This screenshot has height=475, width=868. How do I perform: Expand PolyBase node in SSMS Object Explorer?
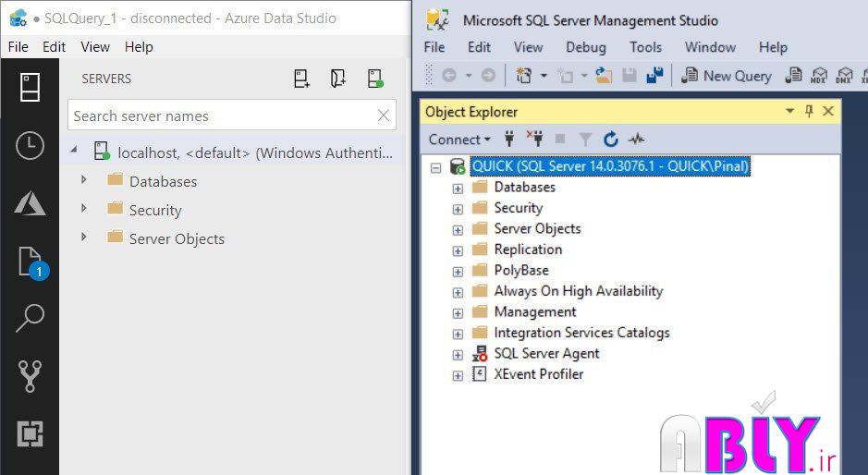[x=458, y=272]
